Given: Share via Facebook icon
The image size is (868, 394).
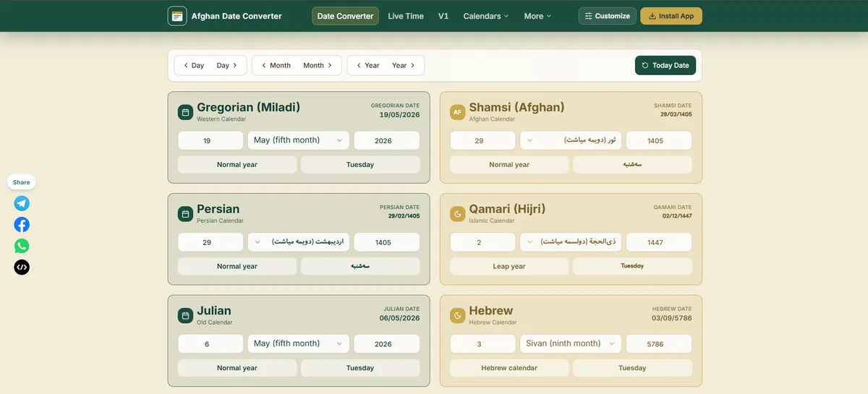Looking at the screenshot, I should click(x=22, y=224).
